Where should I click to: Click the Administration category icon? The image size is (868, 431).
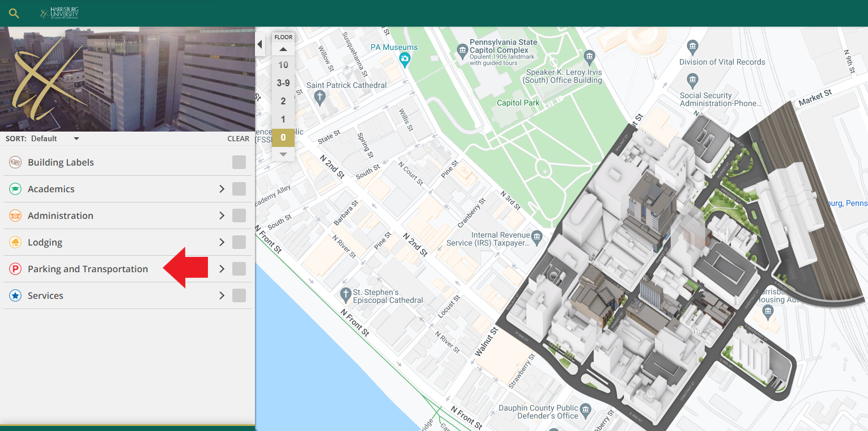coord(15,216)
